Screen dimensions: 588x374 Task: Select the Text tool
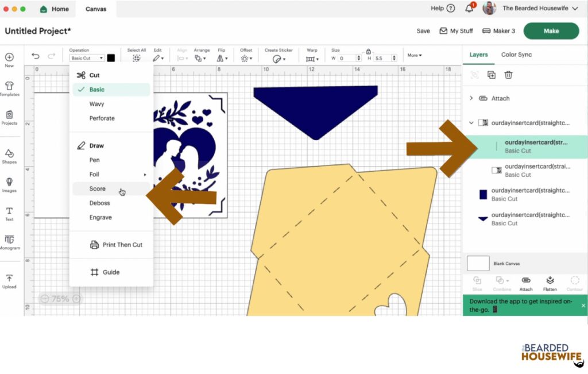9,213
